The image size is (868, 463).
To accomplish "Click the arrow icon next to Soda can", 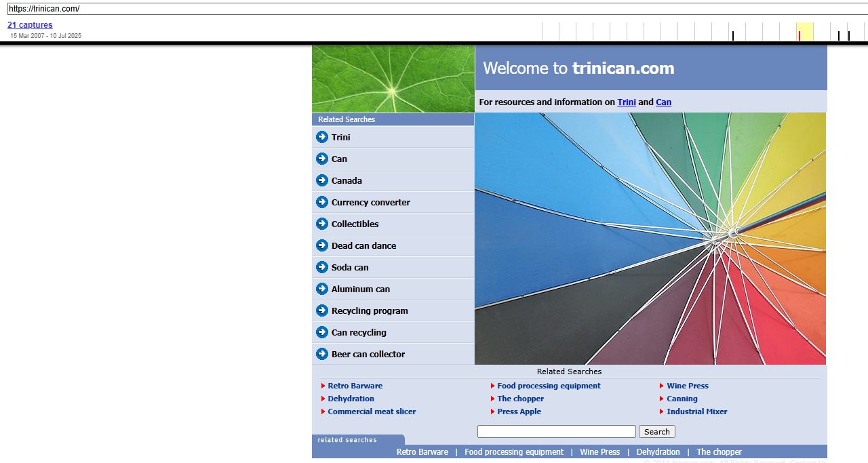I will (x=321, y=267).
